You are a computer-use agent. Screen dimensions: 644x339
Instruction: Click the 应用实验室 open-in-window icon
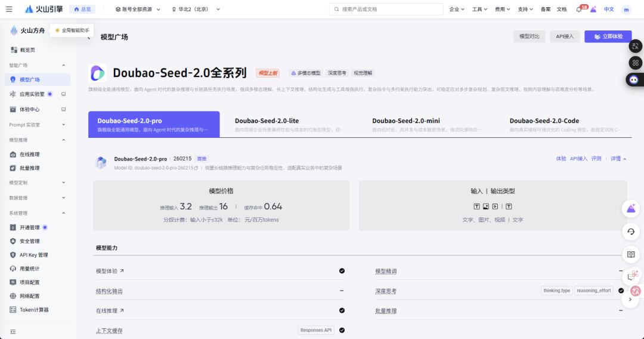coord(63,94)
